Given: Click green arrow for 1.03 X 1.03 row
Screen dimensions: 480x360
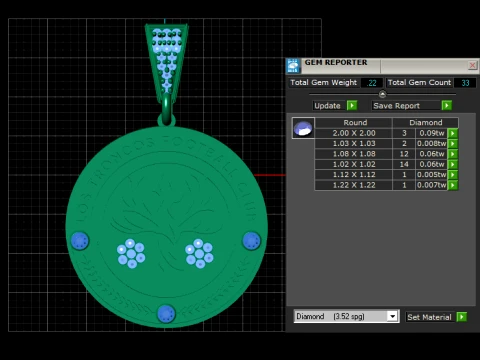Looking at the screenshot, I should coord(453,144).
